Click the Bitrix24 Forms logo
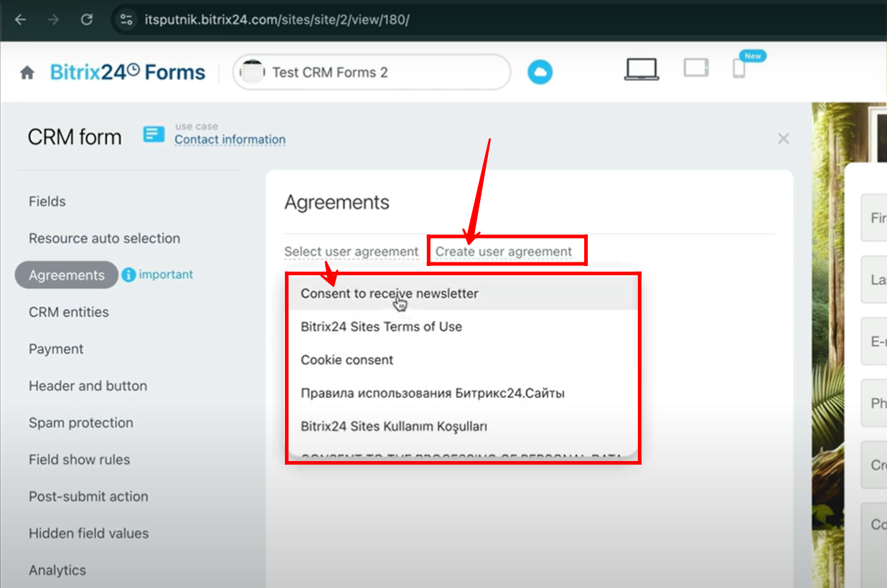Image resolution: width=887 pixels, height=588 pixels. coord(128,72)
